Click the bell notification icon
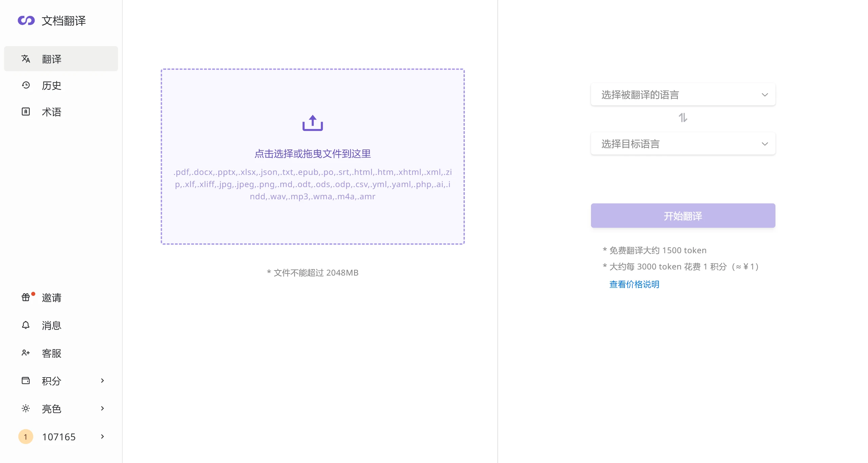868x463 pixels. coord(26,325)
